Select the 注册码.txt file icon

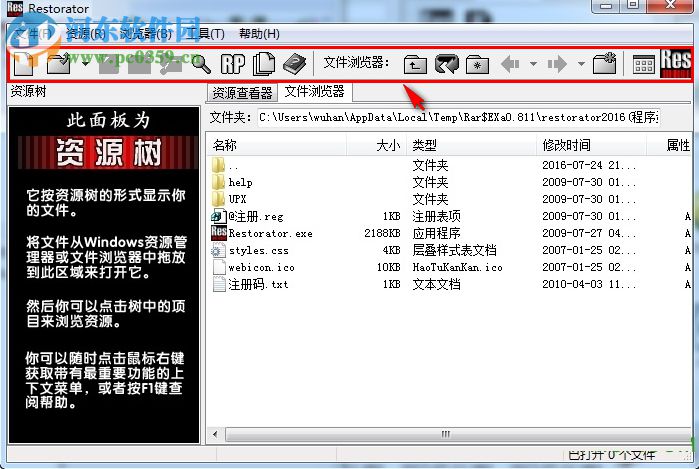click(219, 284)
